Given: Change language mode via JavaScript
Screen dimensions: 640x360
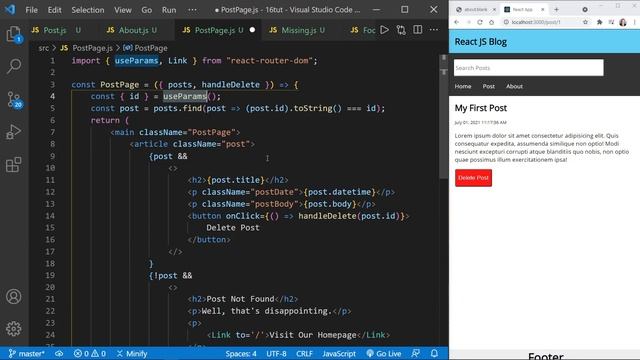Looking at the screenshot, I should pyautogui.click(x=338, y=353).
